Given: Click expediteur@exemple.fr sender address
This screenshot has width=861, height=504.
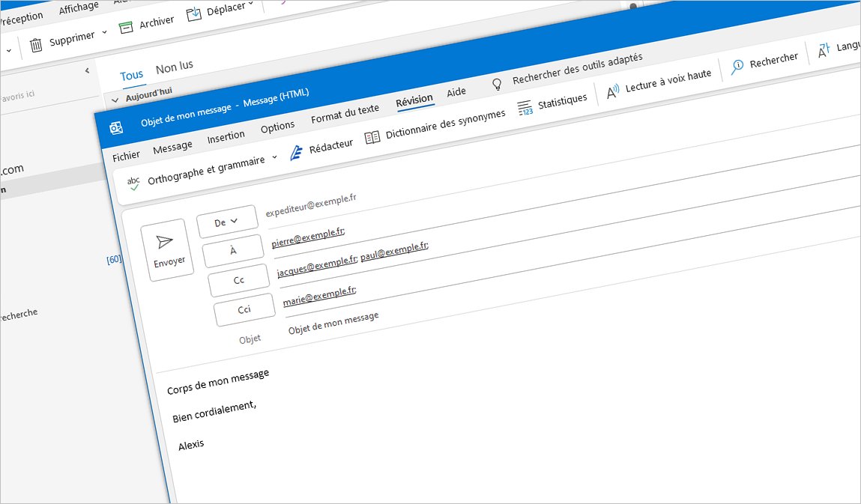Looking at the screenshot, I should coord(311,204).
